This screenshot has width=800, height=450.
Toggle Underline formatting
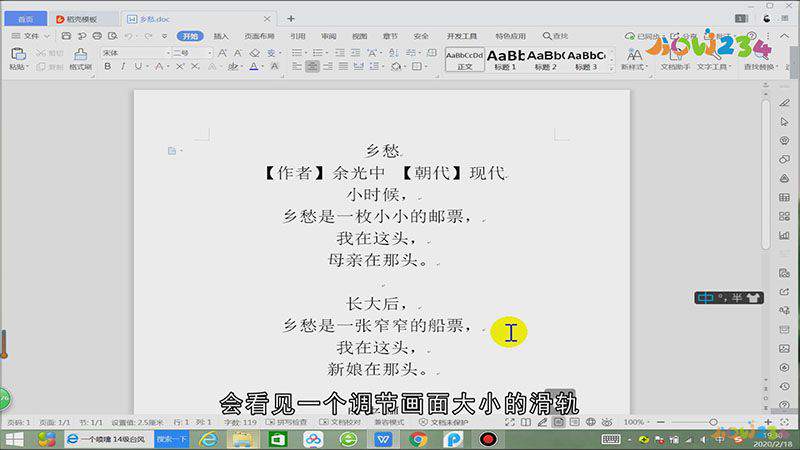pyautogui.click(x=138, y=66)
